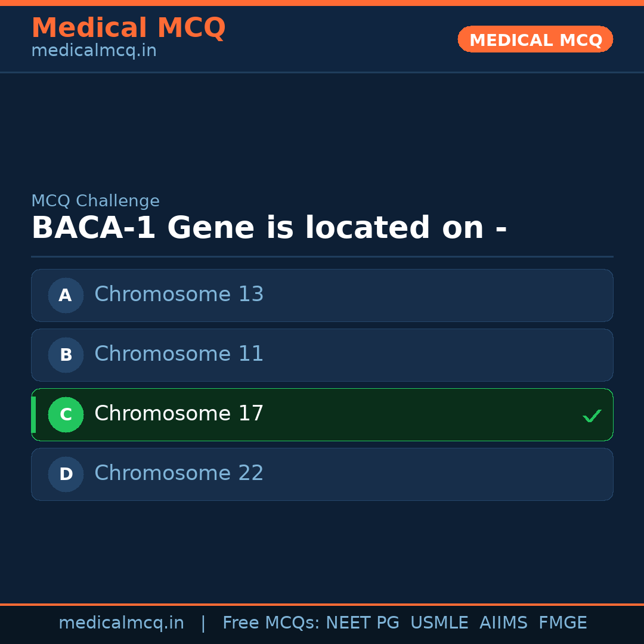This screenshot has height=644, width=644.
Task: Click the B letter circle badge
Action: click(x=66, y=355)
